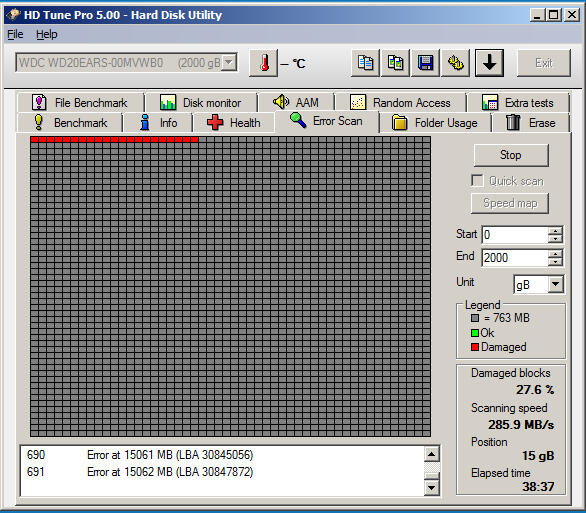Increase the Start value with up arrow

point(555,231)
